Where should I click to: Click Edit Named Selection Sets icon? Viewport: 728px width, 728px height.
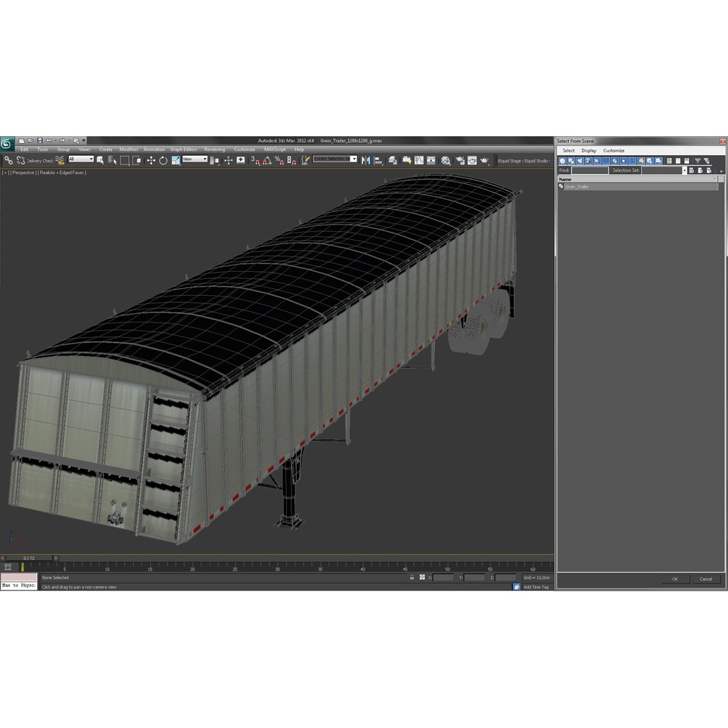[305, 160]
